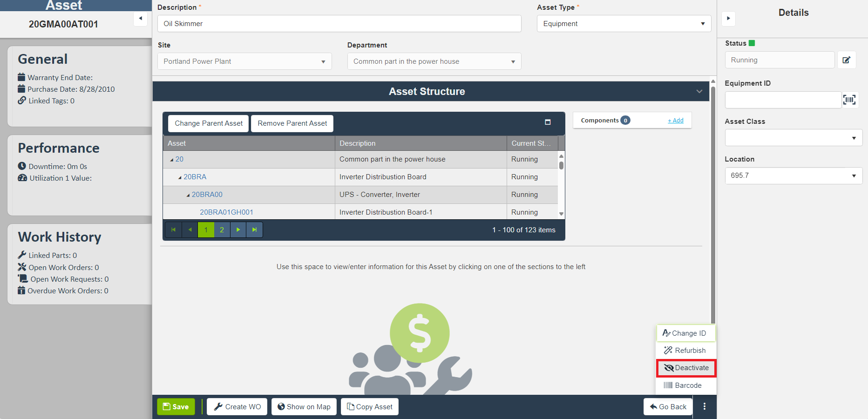Click the asset grid vertical scrollbar thumb
Image resolution: width=868 pixels, height=419 pixels.
click(x=561, y=166)
